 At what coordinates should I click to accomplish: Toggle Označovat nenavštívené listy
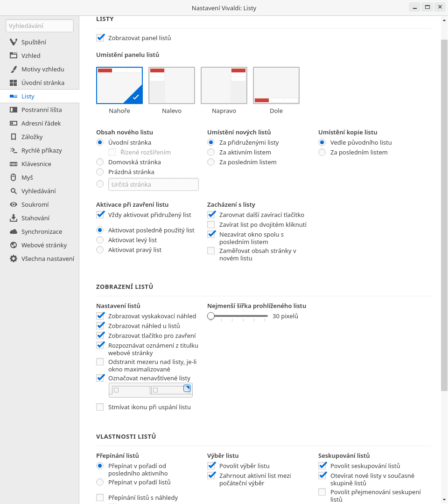pyautogui.click(x=100, y=378)
